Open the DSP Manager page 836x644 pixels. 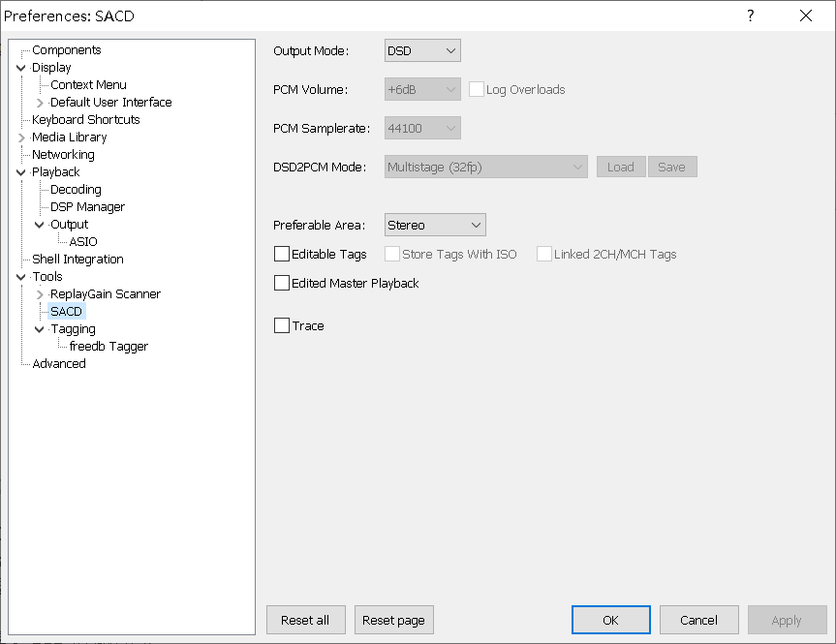[x=87, y=207]
